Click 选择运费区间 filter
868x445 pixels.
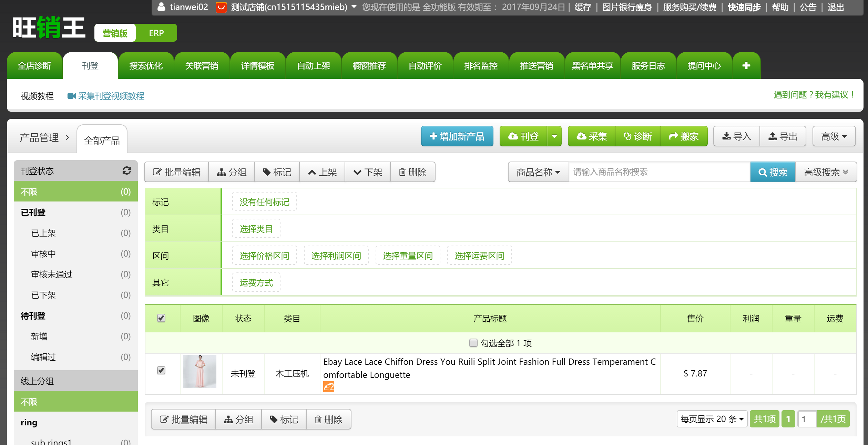tap(479, 256)
